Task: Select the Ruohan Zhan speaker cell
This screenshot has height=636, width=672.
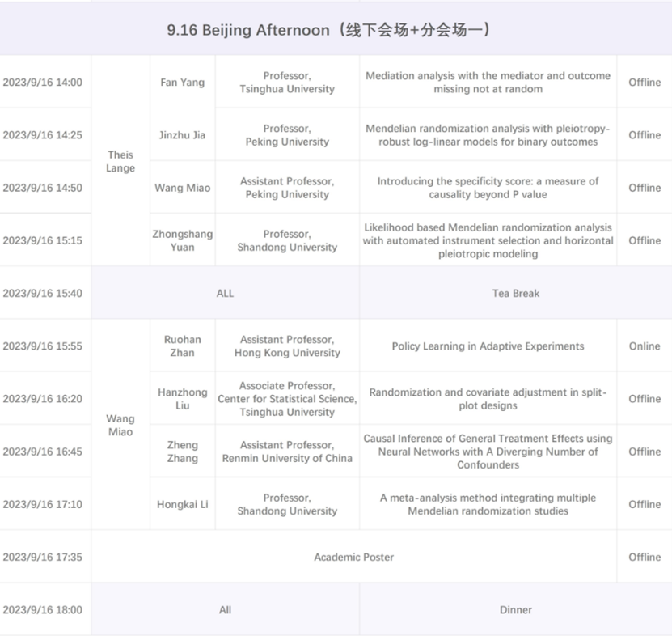Action: click(182, 346)
